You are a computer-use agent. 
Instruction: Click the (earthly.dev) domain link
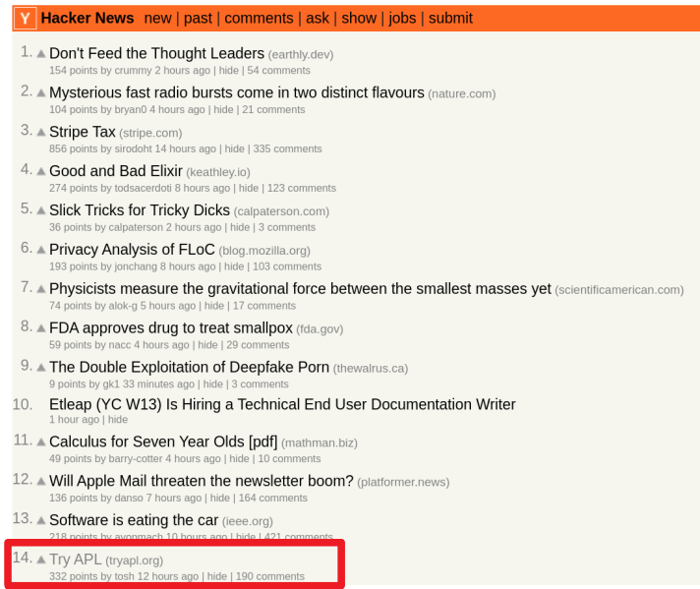tap(301, 55)
